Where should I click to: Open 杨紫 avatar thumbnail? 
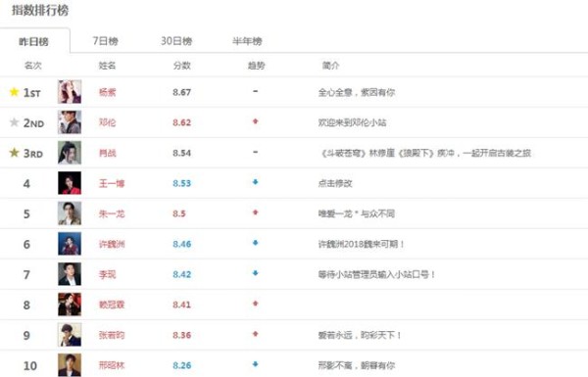70,92
